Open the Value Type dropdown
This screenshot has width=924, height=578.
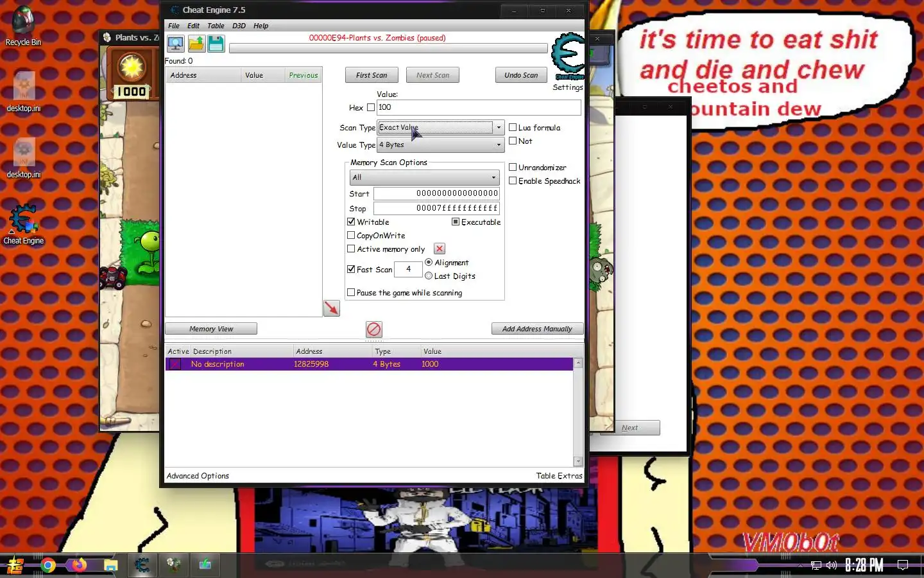click(440, 145)
